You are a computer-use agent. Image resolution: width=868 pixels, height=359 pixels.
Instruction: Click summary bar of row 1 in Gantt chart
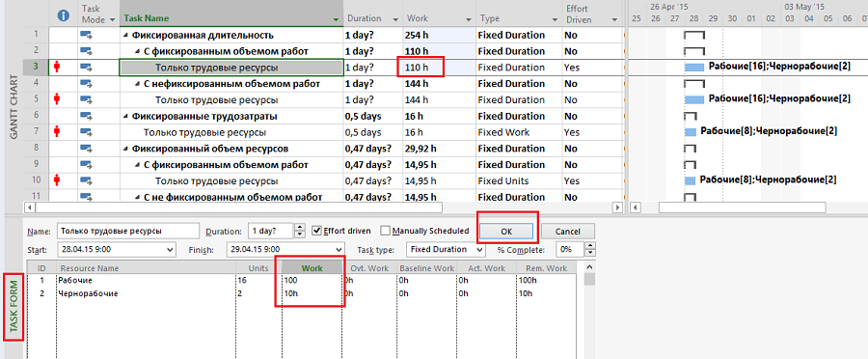694,36
